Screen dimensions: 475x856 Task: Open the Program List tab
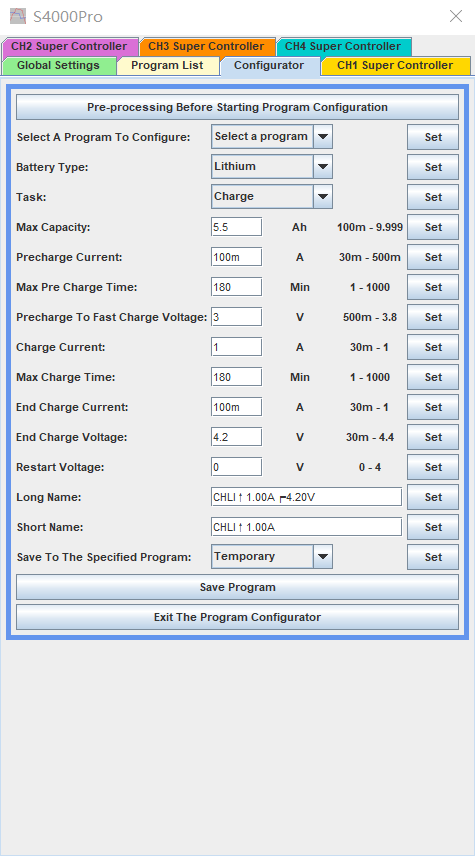click(167, 66)
